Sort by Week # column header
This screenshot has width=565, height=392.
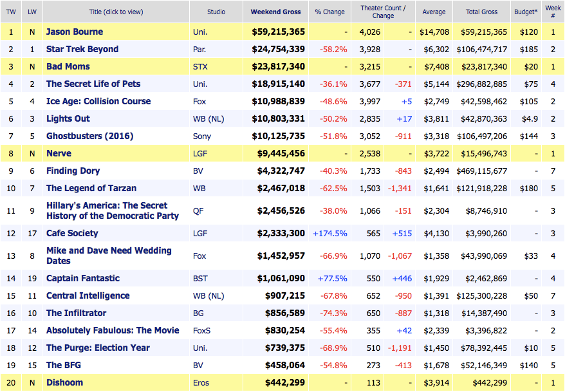coord(553,12)
